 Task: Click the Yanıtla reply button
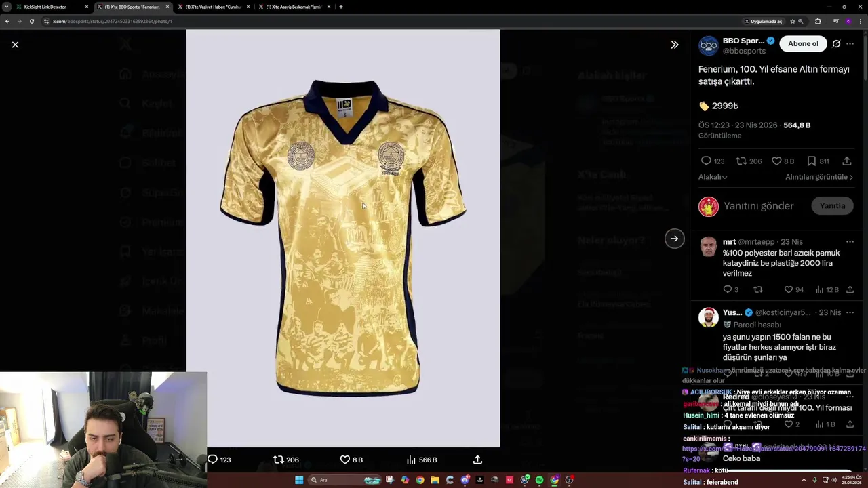(832, 206)
